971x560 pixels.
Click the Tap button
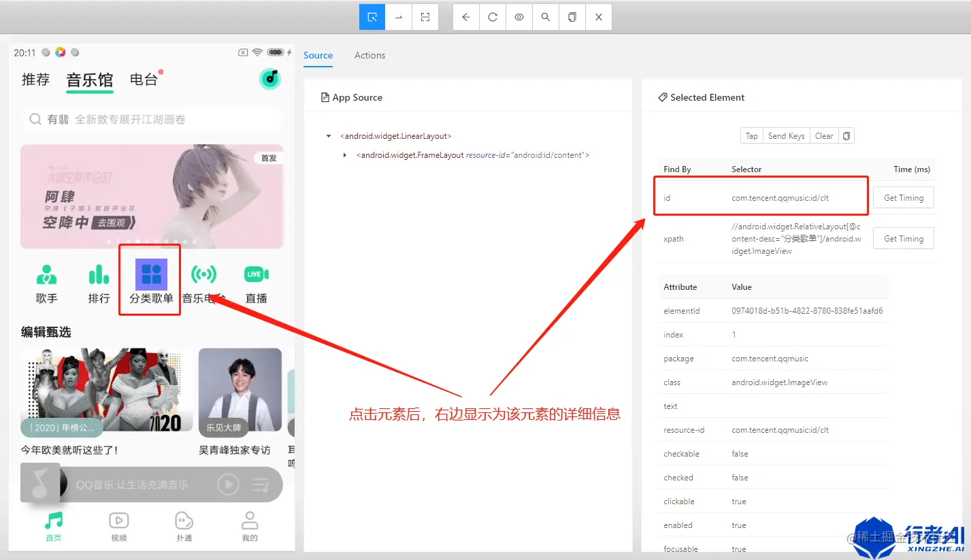[x=752, y=136]
